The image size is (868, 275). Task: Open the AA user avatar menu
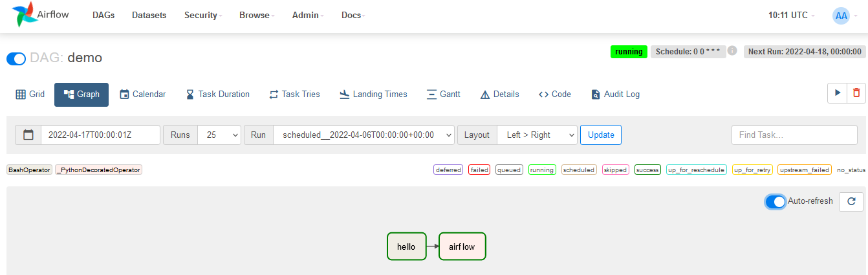[841, 16]
